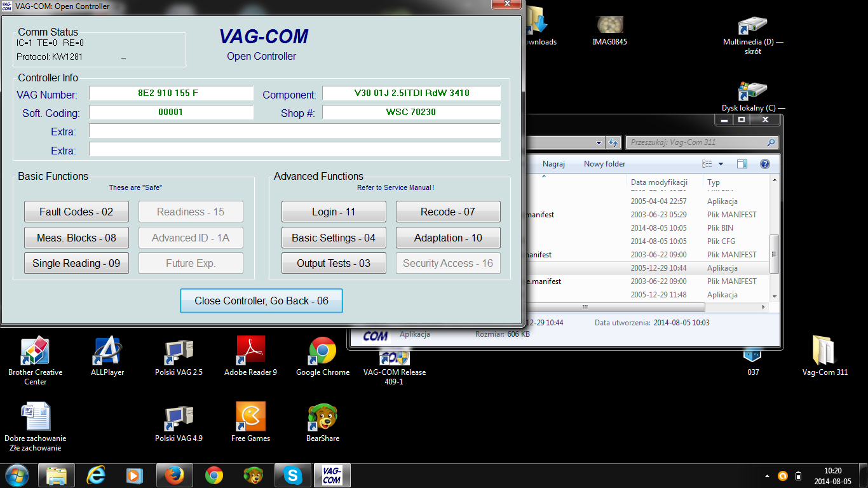Toggle preview pane in Explorer
Screen dimensions: 868x488
click(x=742, y=164)
